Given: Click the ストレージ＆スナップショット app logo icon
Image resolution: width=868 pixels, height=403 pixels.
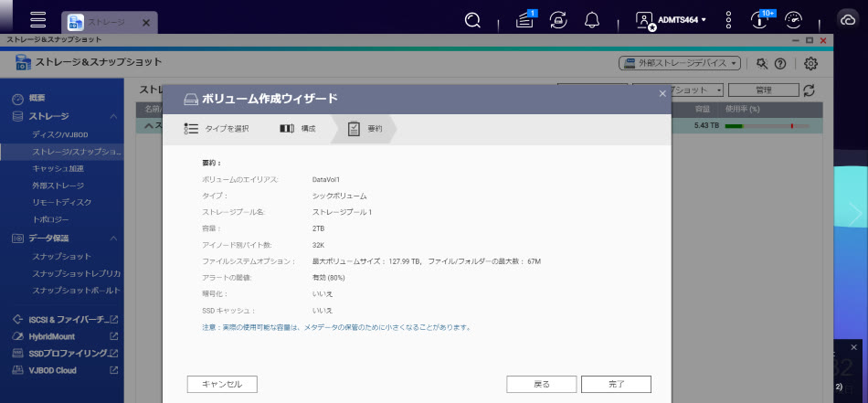Looking at the screenshot, I should pos(23,62).
